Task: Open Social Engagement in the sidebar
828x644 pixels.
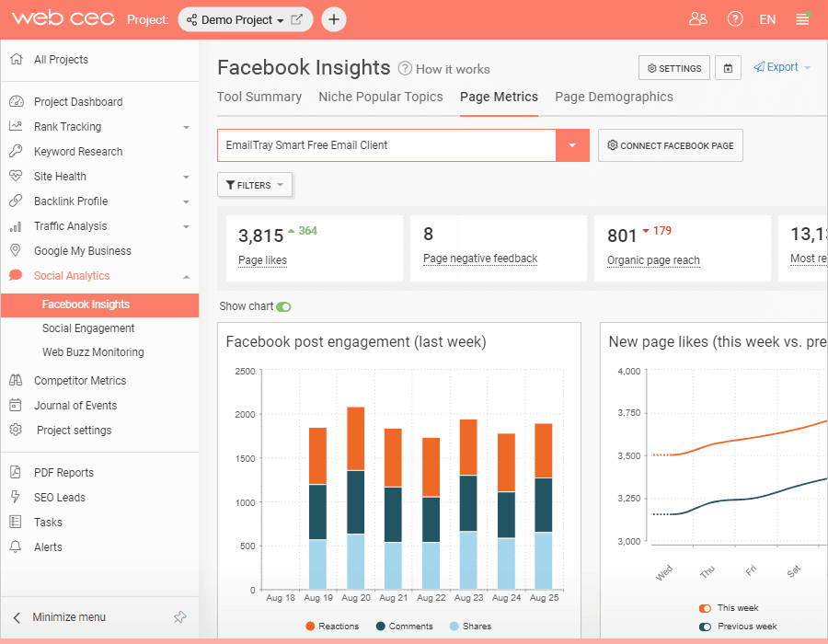Action: [x=88, y=328]
